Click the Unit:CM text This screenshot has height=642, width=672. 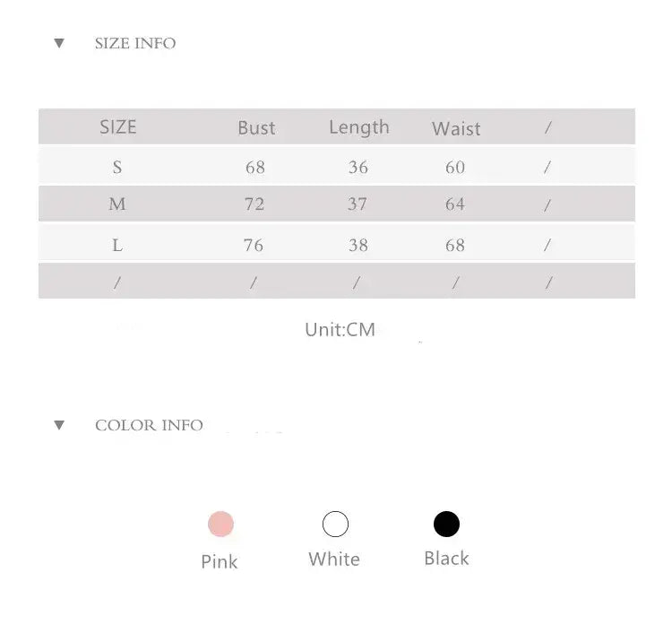(x=340, y=329)
